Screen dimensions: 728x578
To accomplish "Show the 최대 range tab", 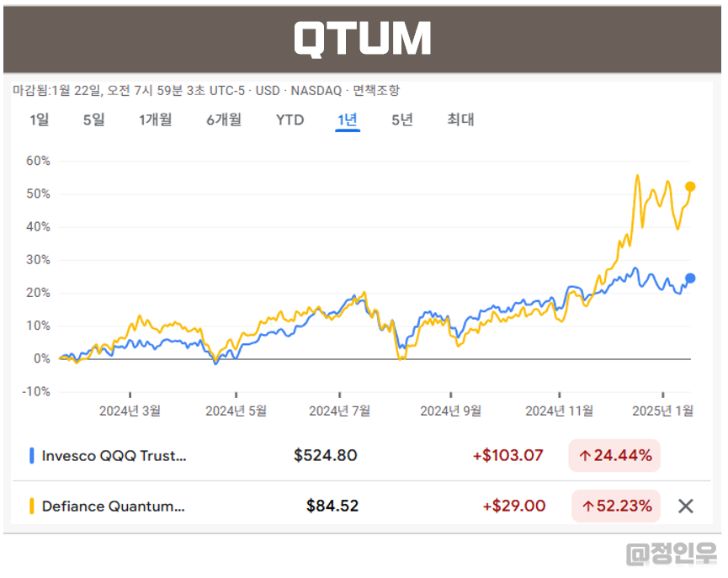I will (460, 119).
